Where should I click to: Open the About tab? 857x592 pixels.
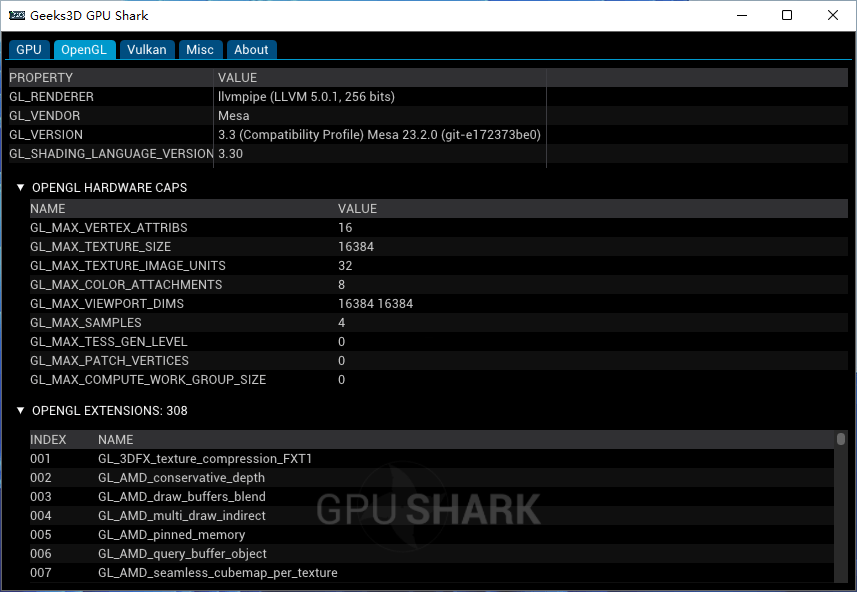tap(251, 50)
